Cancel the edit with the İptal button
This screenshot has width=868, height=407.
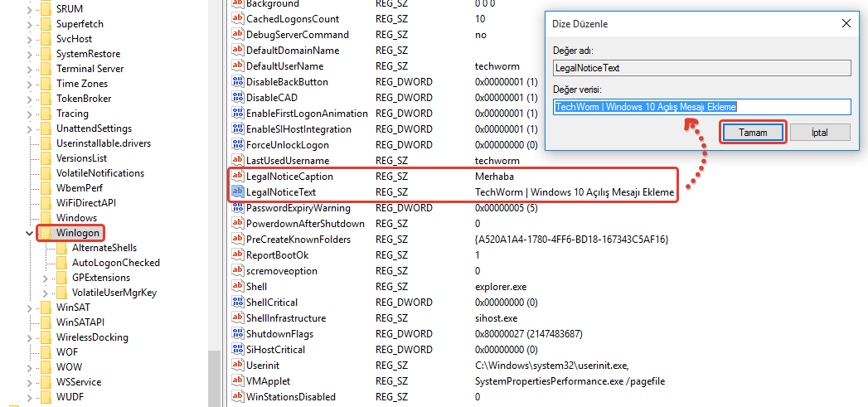[x=819, y=133]
